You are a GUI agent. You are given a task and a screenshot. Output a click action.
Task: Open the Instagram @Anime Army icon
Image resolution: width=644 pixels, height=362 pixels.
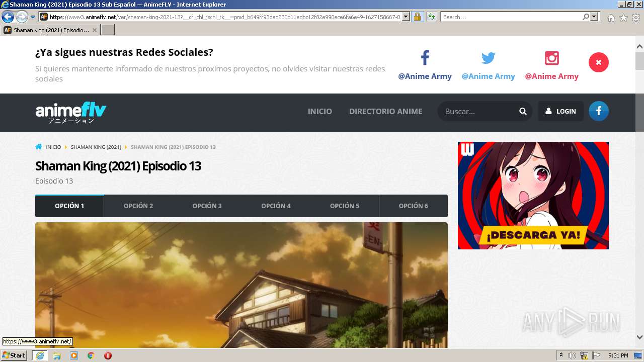pos(552,58)
